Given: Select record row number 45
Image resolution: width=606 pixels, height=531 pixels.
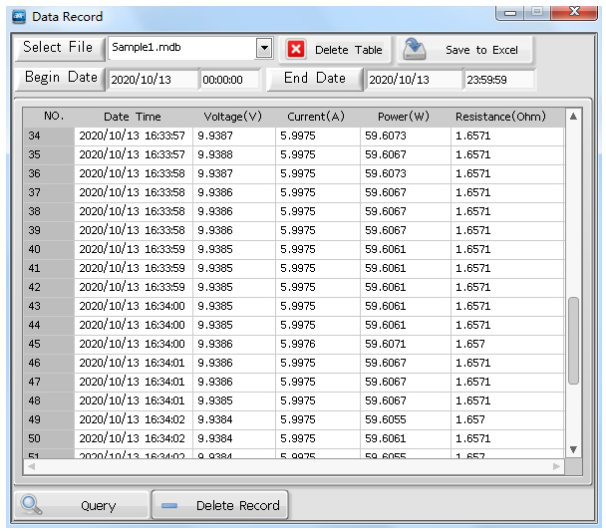Looking at the screenshot, I should point(46,343).
